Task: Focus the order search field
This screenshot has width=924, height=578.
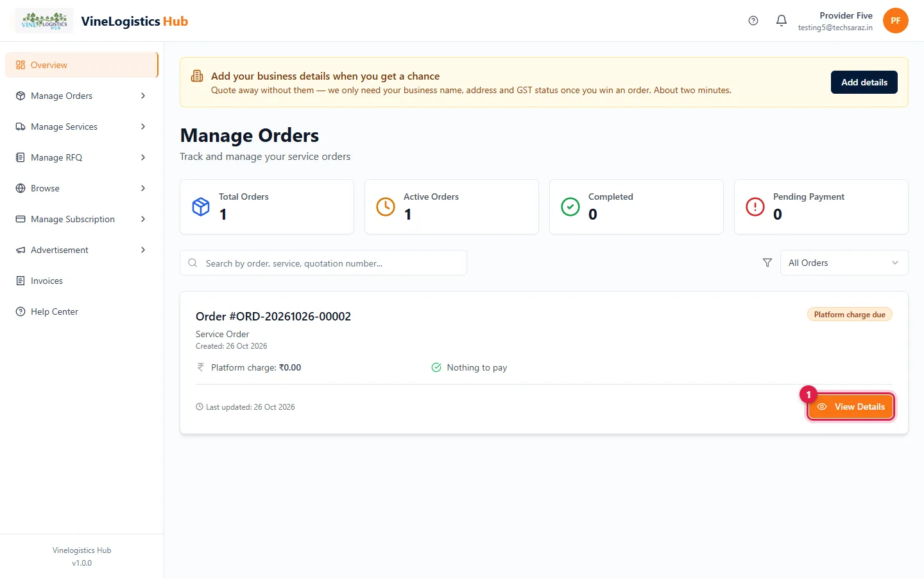Action: coord(323,263)
